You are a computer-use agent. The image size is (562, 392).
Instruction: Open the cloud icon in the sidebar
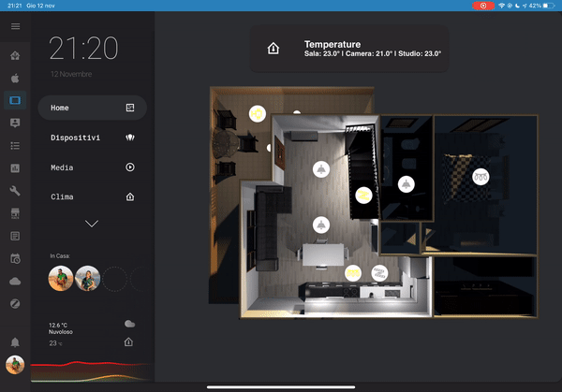[15, 281]
